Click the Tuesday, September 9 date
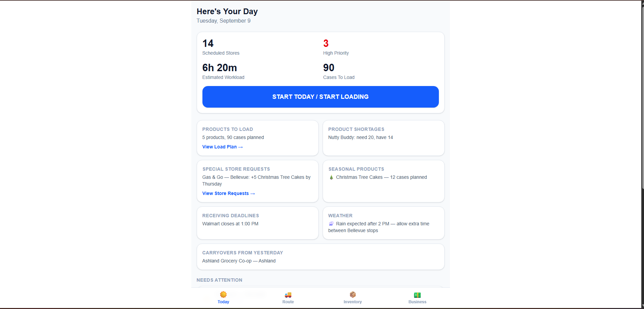The width and height of the screenshot is (644, 309). (223, 21)
